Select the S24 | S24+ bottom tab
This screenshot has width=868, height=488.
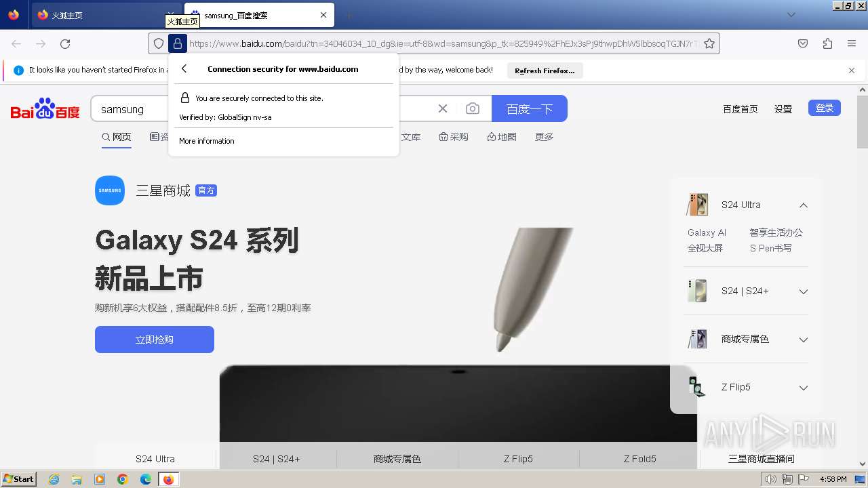[x=277, y=459]
